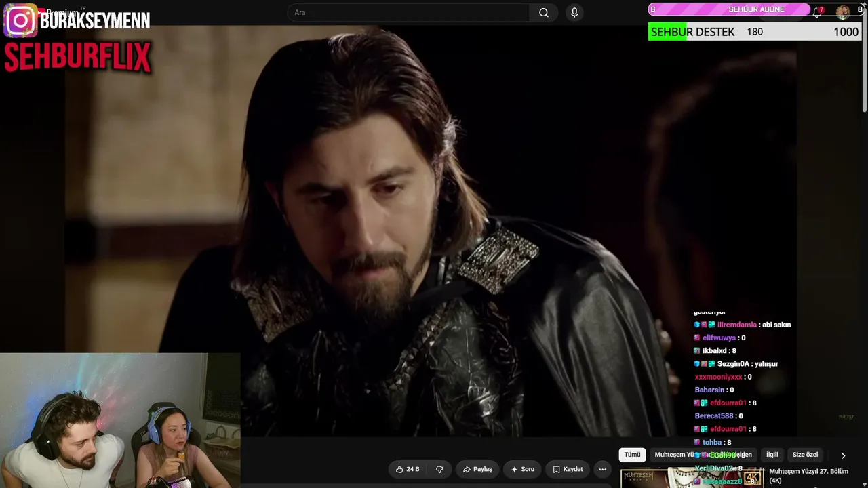This screenshot has width=868, height=488.
Task: Select the İlgili filter chip
Action: pos(772,455)
